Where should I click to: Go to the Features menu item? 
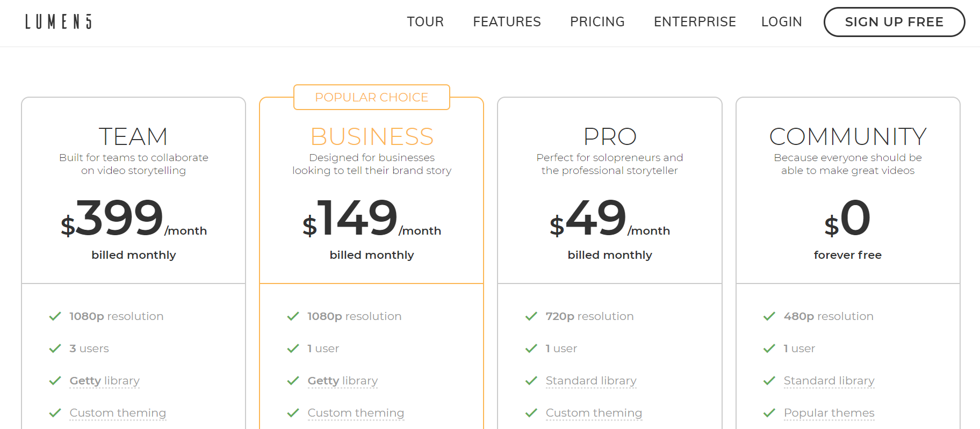pyautogui.click(x=507, y=22)
